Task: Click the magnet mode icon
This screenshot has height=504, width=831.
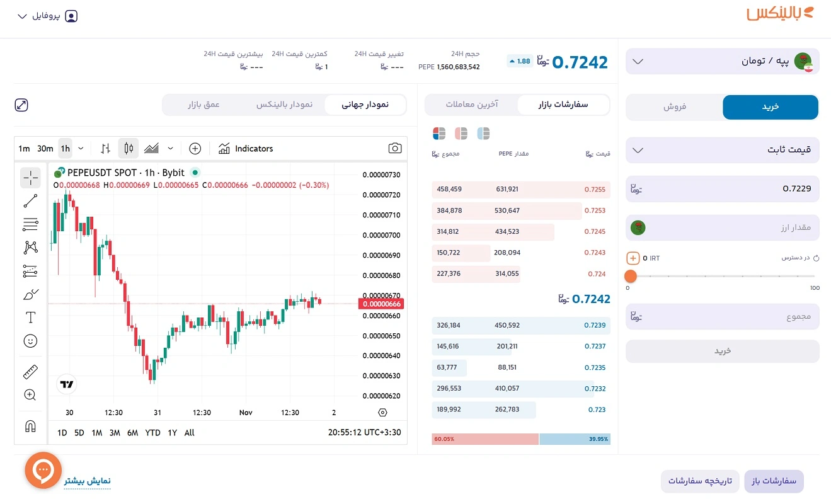Action: (x=30, y=426)
